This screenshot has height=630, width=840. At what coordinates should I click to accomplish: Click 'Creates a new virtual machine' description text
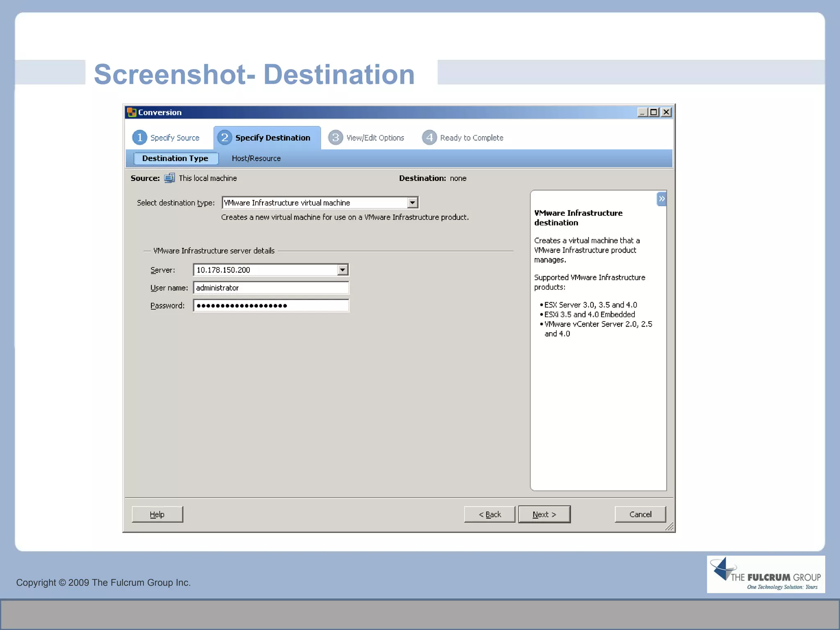(345, 217)
